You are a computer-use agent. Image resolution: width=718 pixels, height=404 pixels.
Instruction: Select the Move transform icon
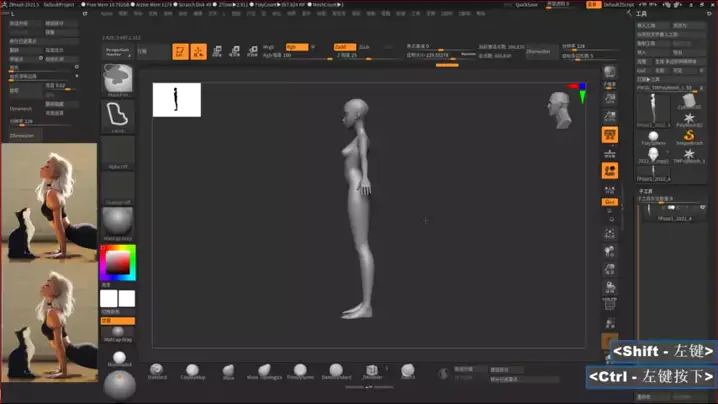click(x=217, y=51)
